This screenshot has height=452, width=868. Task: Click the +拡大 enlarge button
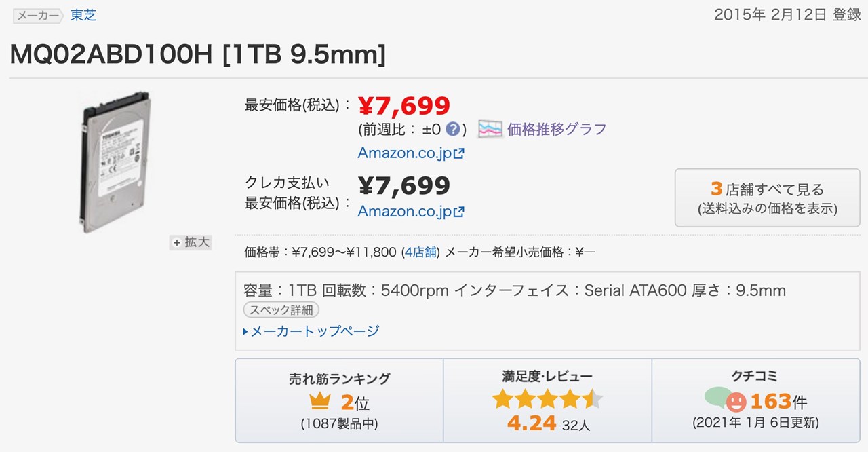[x=191, y=242]
